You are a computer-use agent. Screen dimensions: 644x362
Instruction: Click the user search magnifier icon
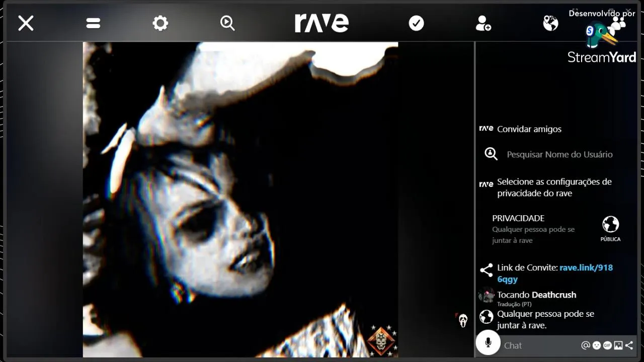[x=491, y=154]
